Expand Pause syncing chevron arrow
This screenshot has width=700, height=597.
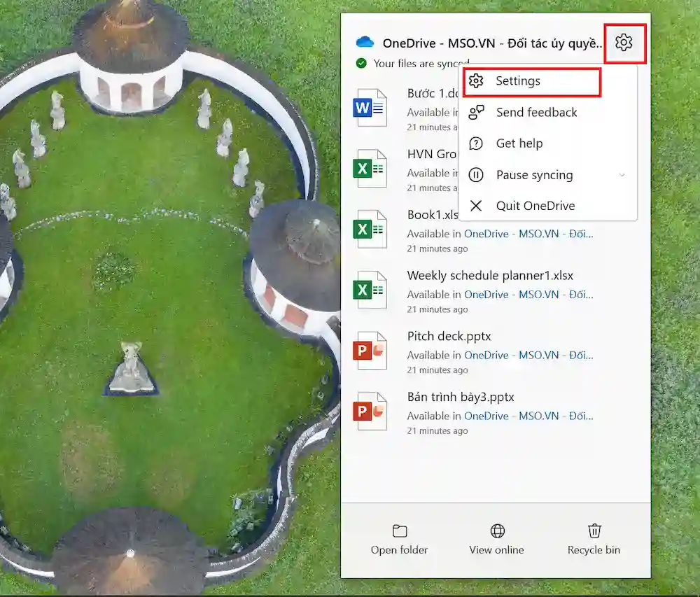pyautogui.click(x=622, y=175)
